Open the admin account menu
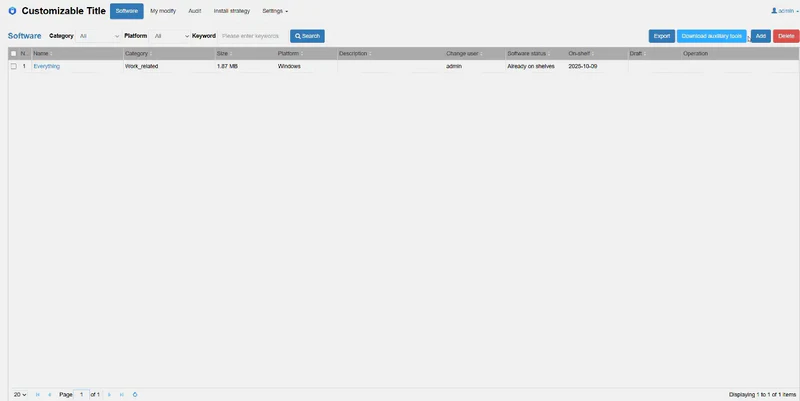The width and height of the screenshot is (800, 401). click(x=785, y=11)
